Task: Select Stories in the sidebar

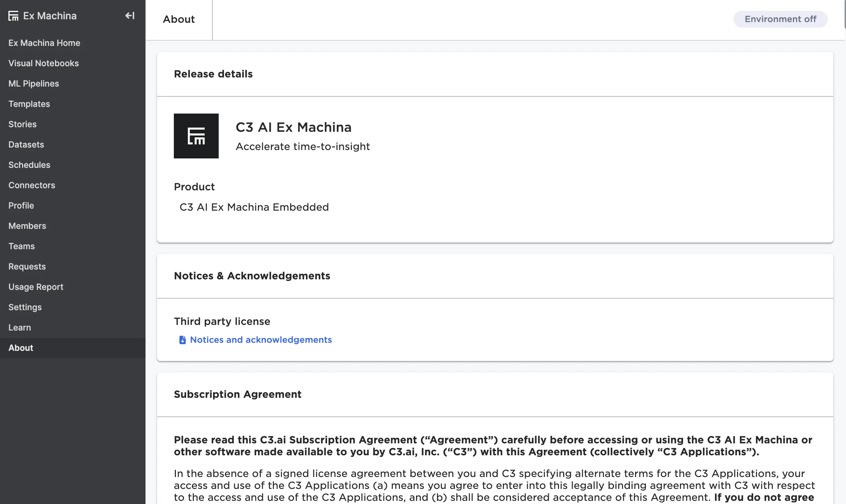Action: tap(22, 124)
